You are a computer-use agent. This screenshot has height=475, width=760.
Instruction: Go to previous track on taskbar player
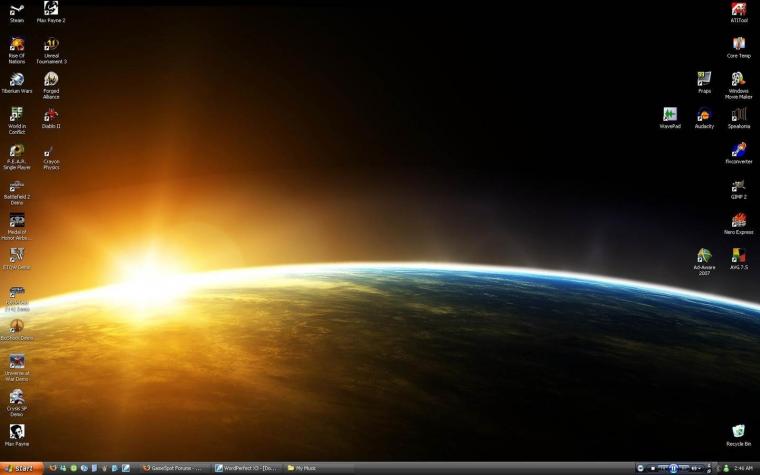pos(663,468)
